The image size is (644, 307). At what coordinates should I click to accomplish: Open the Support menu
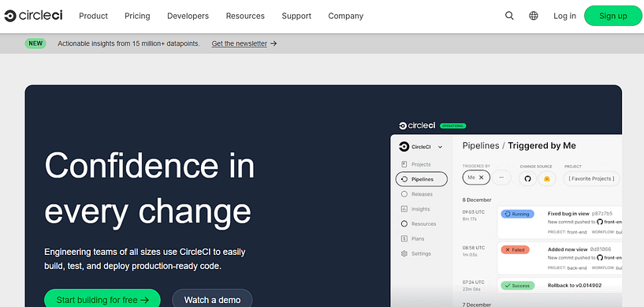coord(296,16)
